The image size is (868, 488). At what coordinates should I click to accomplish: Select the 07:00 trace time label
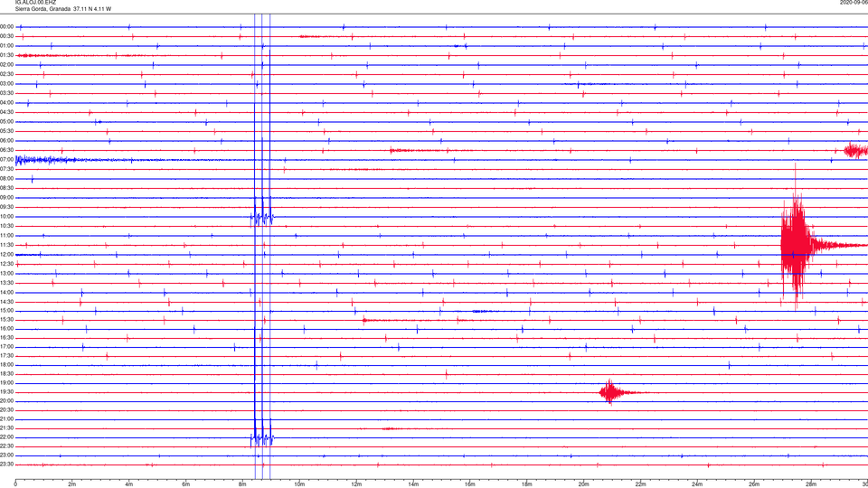[6, 159]
